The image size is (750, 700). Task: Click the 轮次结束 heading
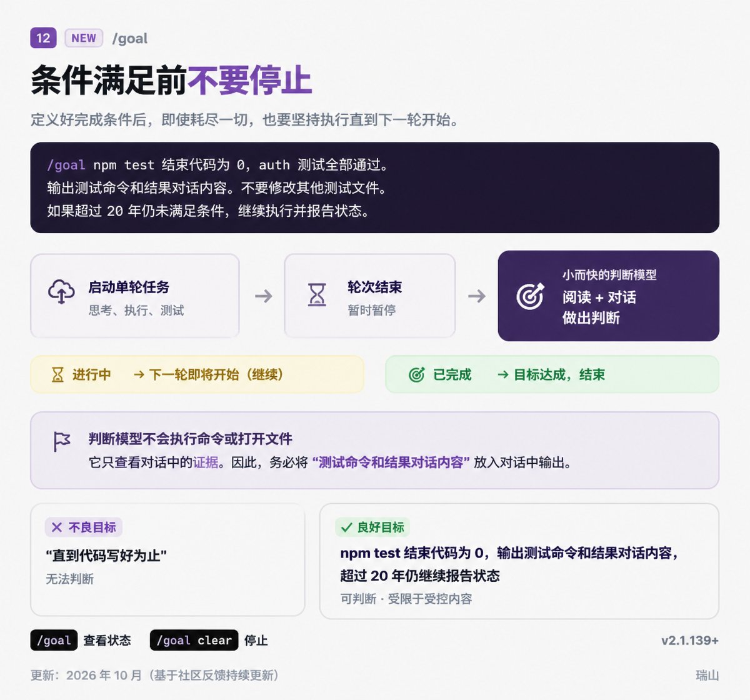point(375,287)
